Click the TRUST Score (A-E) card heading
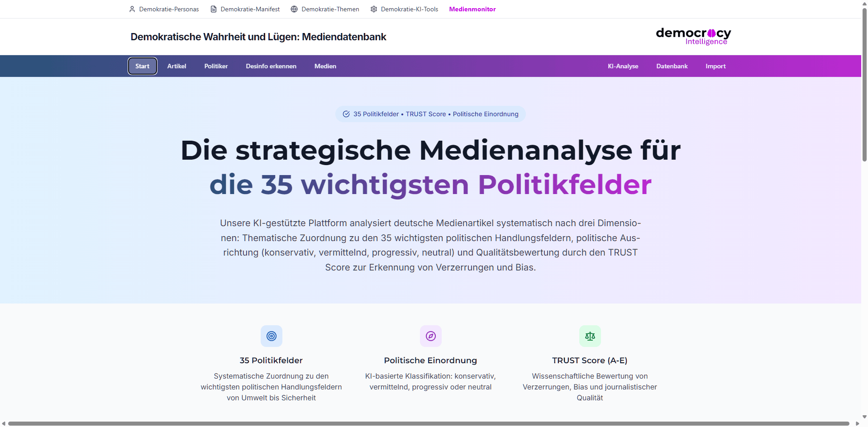Viewport: 868px width, 427px height. coord(590,361)
